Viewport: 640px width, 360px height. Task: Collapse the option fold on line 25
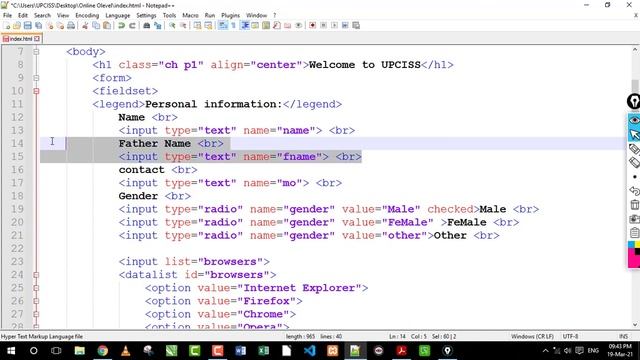(x=36, y=288)
